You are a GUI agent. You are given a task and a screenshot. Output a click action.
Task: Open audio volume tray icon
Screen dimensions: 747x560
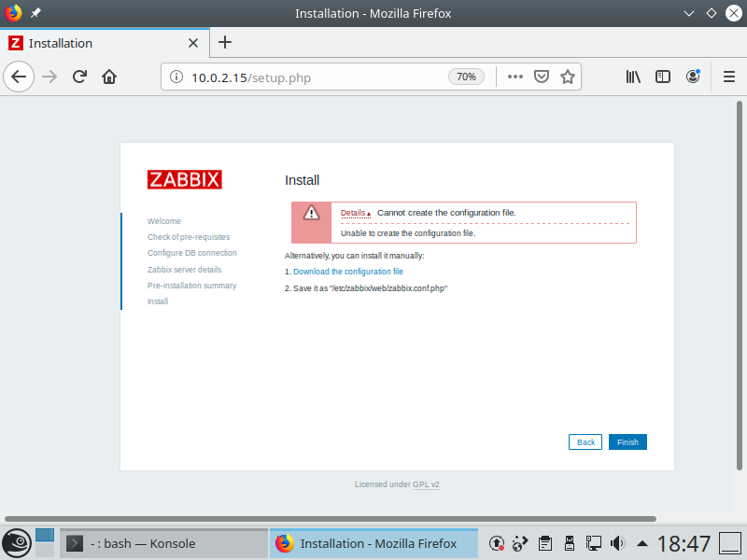point(617,543)
